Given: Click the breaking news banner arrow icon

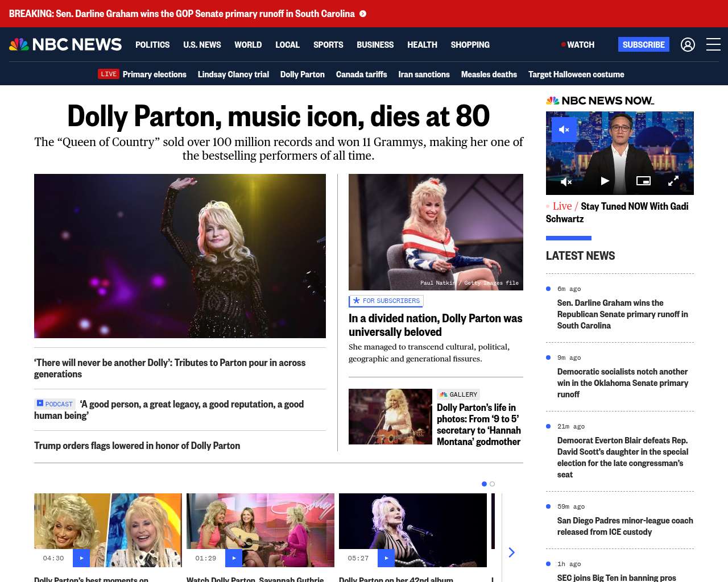Looking at the screenshot, I should pyautogui.click(x=363, y=14).
